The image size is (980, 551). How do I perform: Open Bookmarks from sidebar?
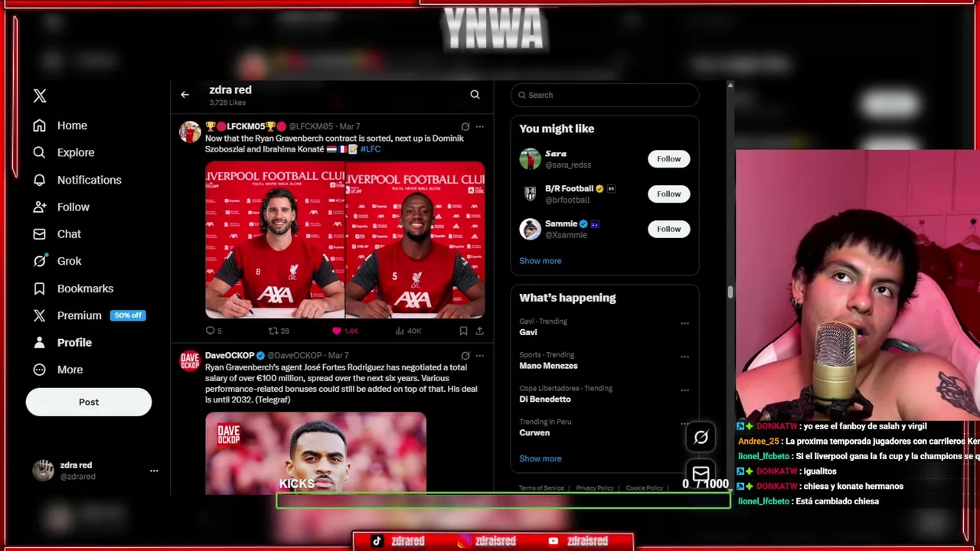(x=73, y=289)
